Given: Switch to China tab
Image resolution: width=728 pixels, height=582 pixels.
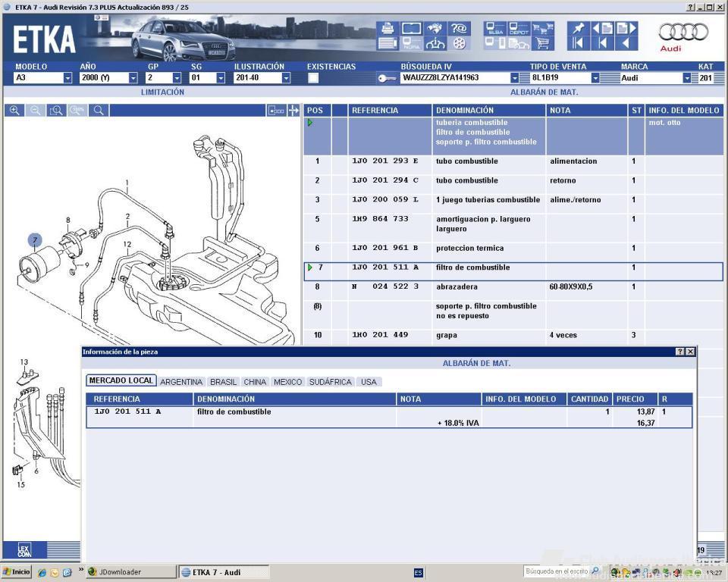Looking at the screenshot, I should pyautogui.click(x=255, y=382).
